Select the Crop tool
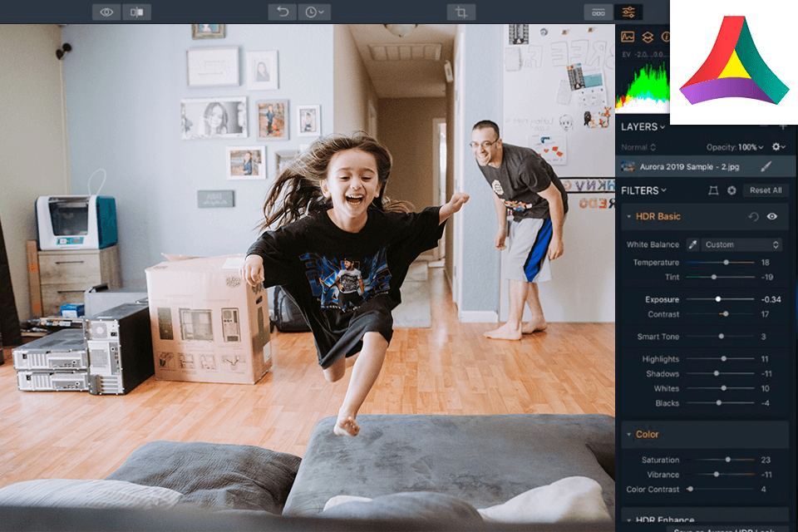Viewport: 798px width, 532px height. coord(461,12)
